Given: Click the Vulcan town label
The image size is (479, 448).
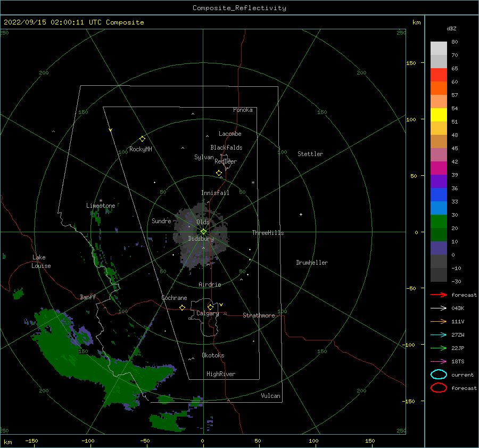Looking at the screenshot, I should click(x=270, y=396).
